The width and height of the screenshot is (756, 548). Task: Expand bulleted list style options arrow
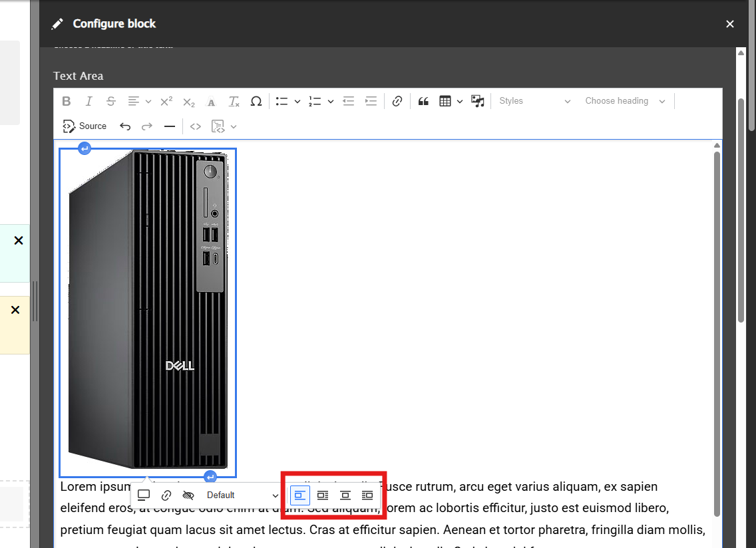(x=297, y=102)
